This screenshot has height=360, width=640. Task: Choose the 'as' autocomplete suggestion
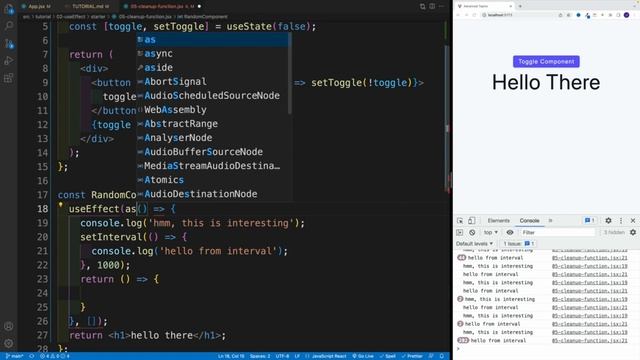point(212,40)
